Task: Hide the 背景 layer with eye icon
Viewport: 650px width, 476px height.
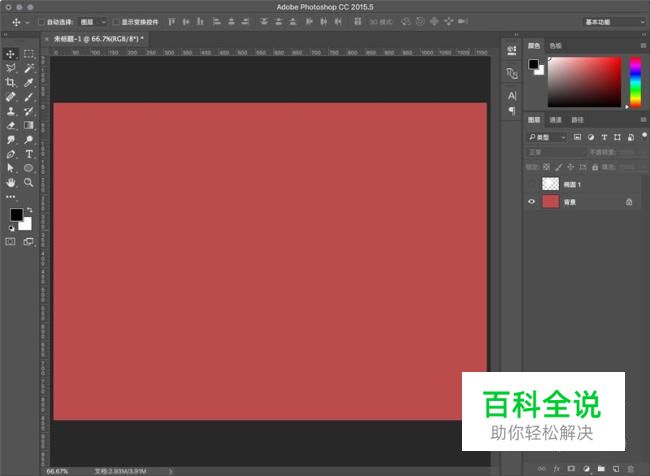Action: [x=531, y=202]
